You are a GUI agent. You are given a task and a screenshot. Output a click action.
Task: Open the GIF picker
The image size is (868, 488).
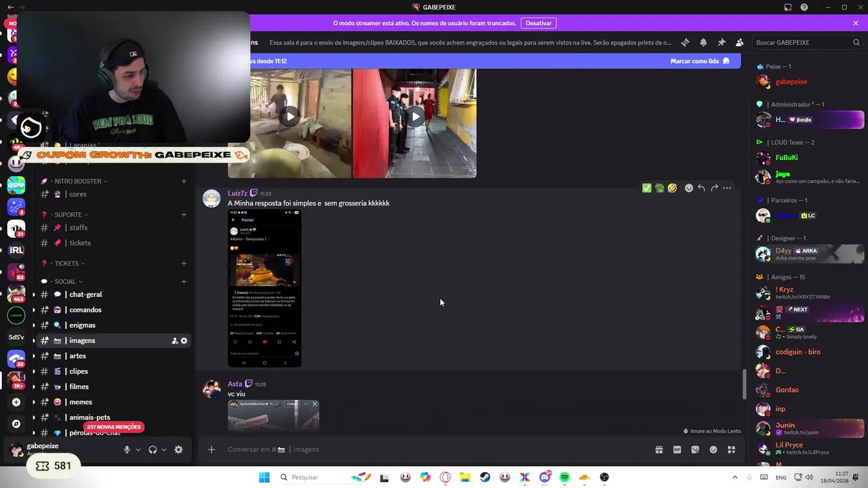[677, 449]
